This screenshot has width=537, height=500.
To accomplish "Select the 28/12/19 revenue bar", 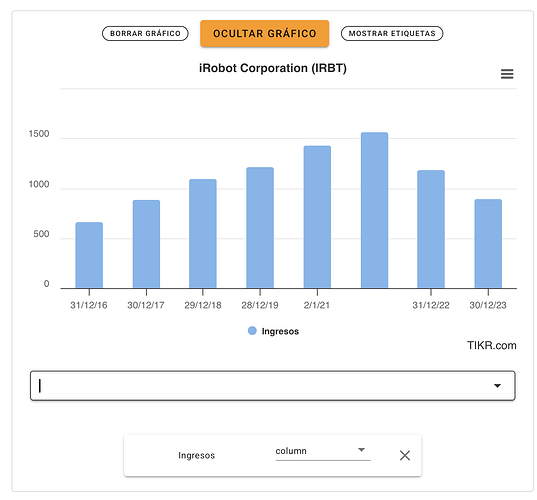I will [260, 228].
